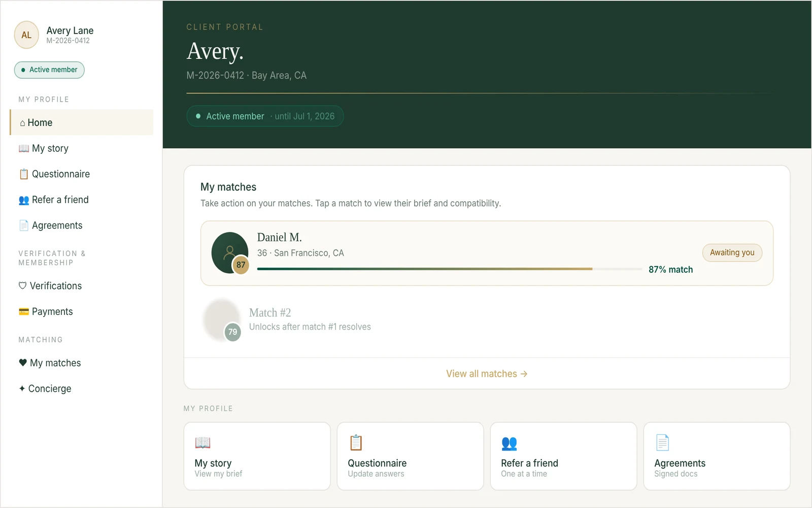Click the open book icon beside My story in sidebar
The width and height of the screenshot is (812, 508).
click(24, 148)
